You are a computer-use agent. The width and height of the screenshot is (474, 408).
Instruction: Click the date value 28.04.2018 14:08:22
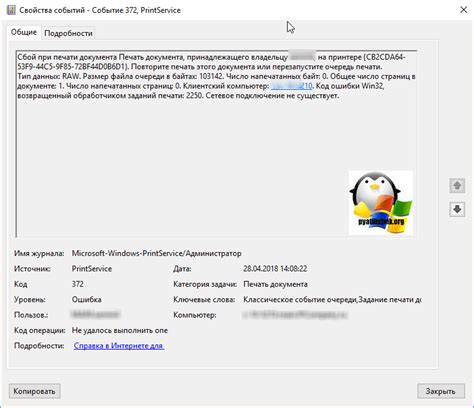tap(275, 269)
